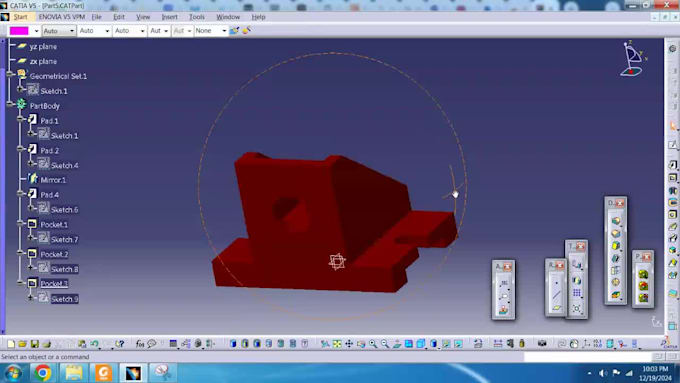Click the Zoom In magnifier

(x=373, y=344)
